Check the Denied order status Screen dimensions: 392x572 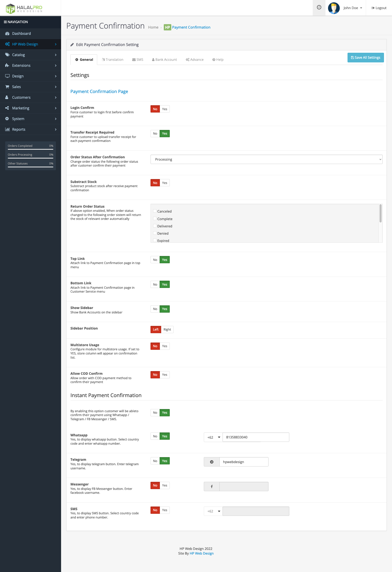[155, 233]
